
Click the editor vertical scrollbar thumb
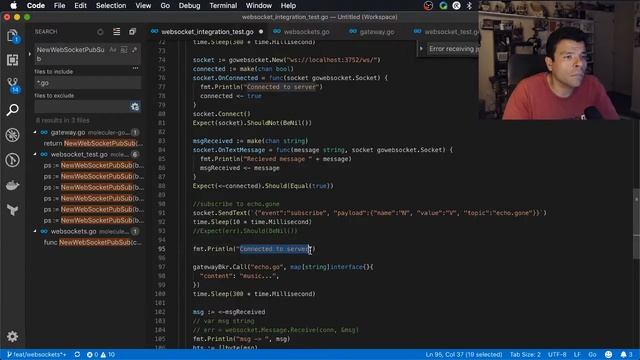tap(636, 224)
